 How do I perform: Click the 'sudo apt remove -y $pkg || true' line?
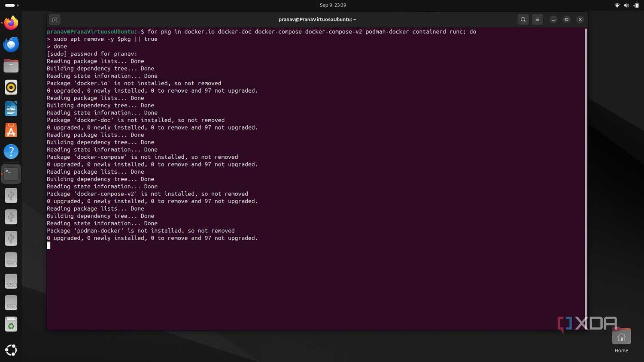(x=102, y=39)
